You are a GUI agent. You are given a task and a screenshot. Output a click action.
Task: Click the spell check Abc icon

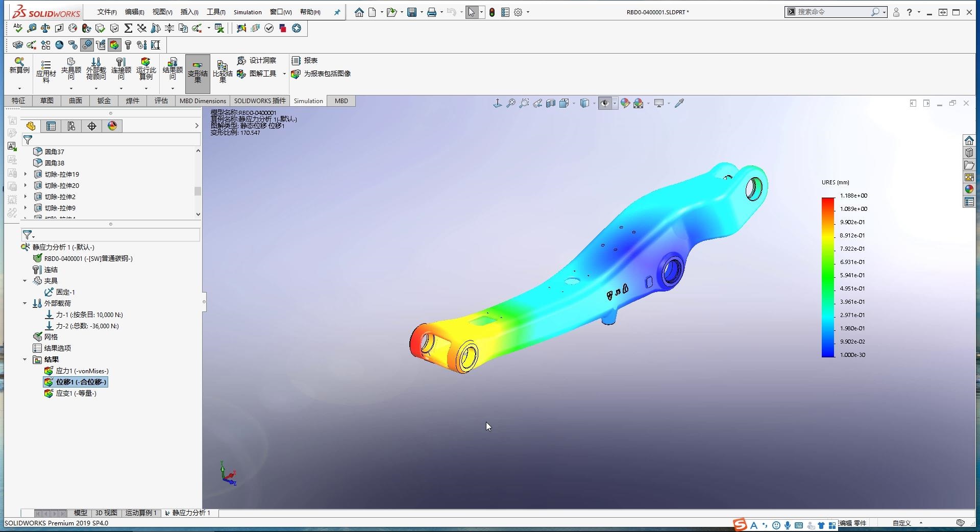tap(18, 28)
